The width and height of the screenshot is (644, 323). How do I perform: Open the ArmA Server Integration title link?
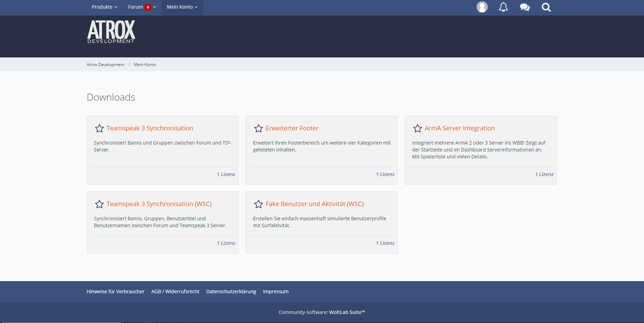[460, 128]
